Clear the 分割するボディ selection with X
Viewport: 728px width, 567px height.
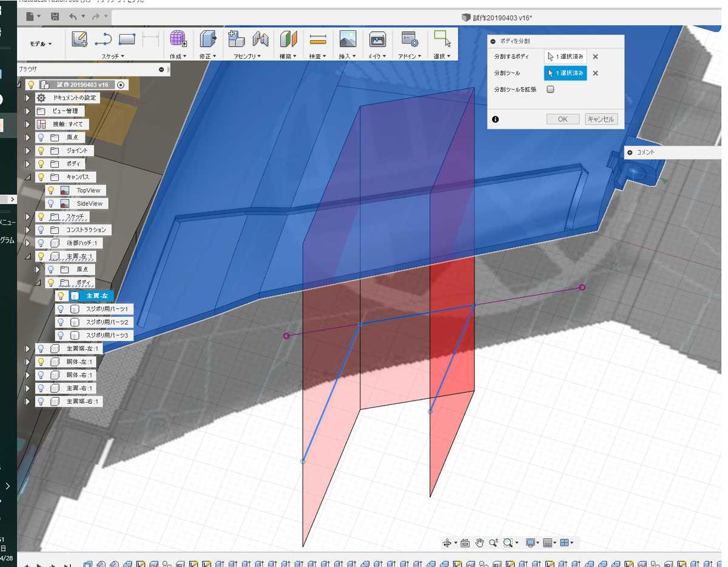tap(595, 56)
